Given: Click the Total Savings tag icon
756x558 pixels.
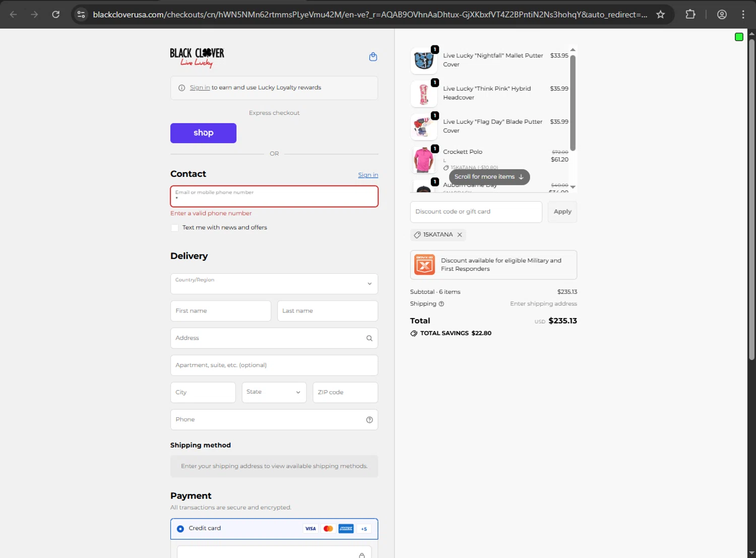Looking at the screenshot, I should [414, 333].
